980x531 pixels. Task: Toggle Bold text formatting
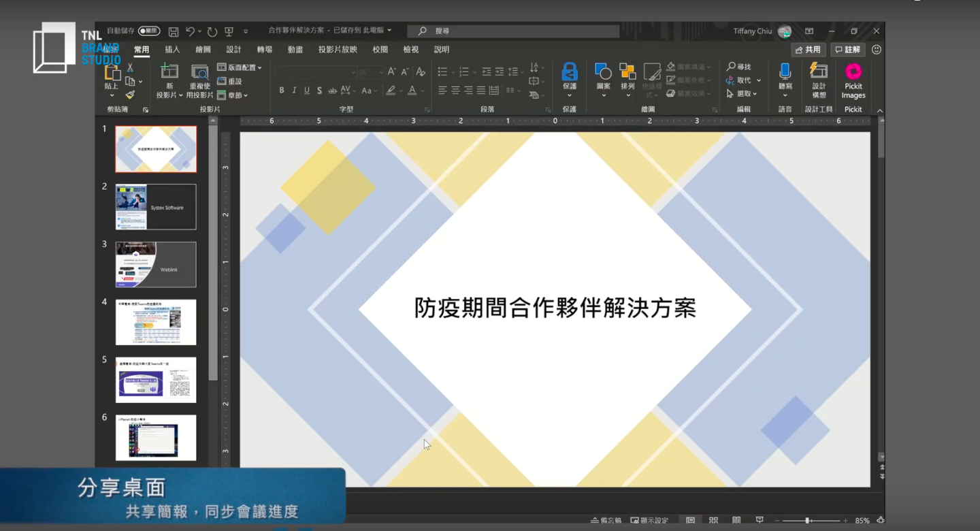(x=282, y=91)
